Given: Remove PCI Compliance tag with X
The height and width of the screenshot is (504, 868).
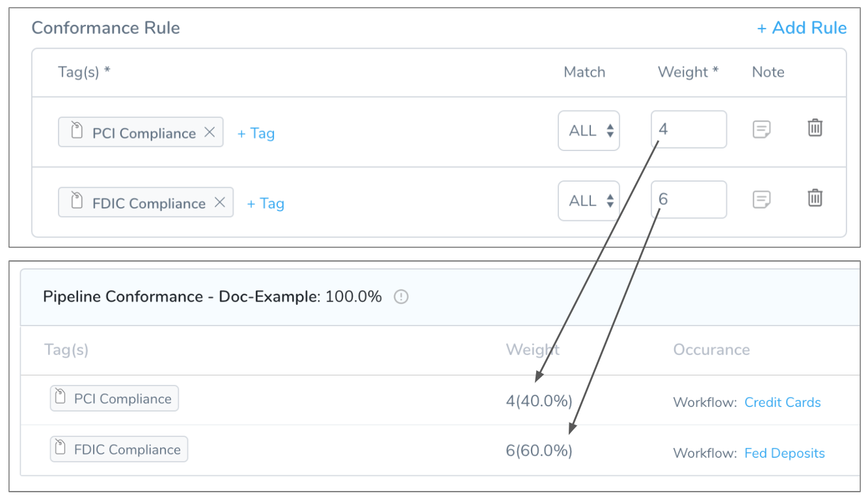Looking at the screenshot, I should 210,132.
